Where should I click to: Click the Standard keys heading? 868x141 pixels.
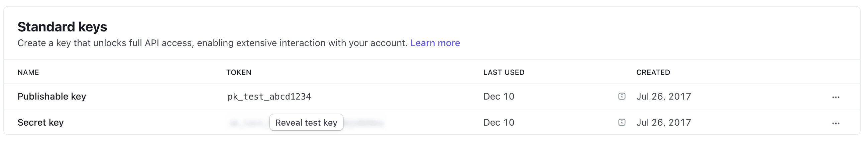pos(62,27)
